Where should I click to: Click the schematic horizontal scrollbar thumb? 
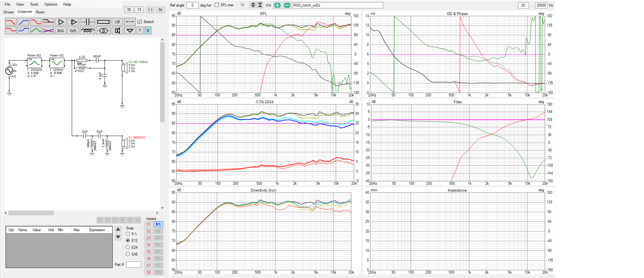(31, 213)
